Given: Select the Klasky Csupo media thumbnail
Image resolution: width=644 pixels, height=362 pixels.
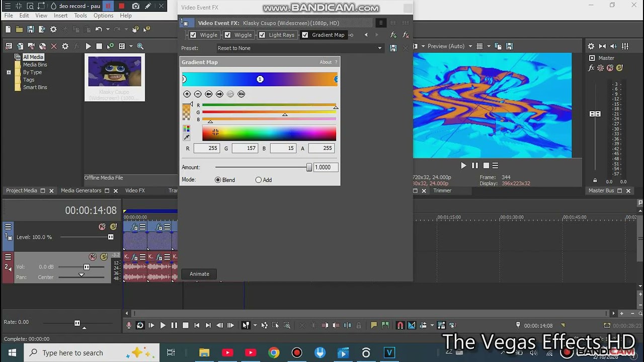Looking at the screenshot, I should 115,71.
